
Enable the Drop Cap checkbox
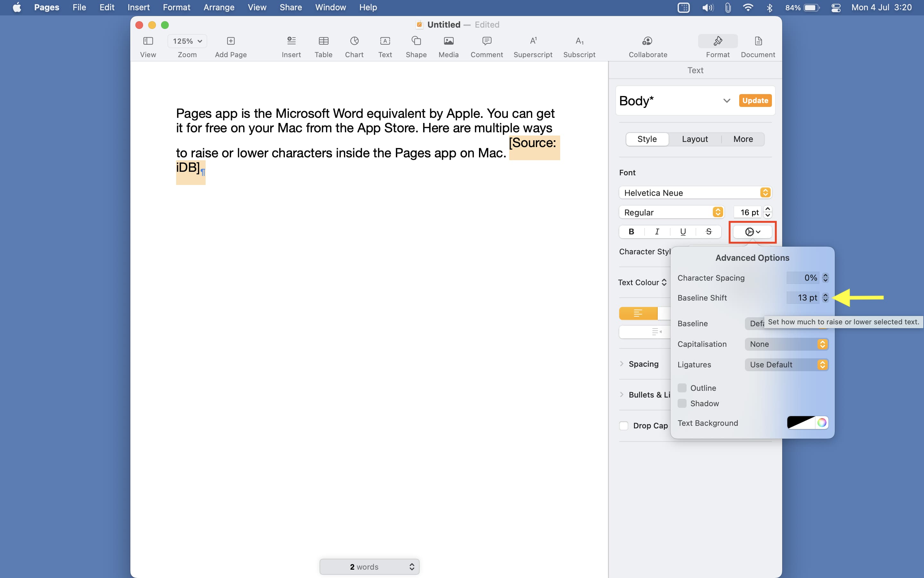623,425
